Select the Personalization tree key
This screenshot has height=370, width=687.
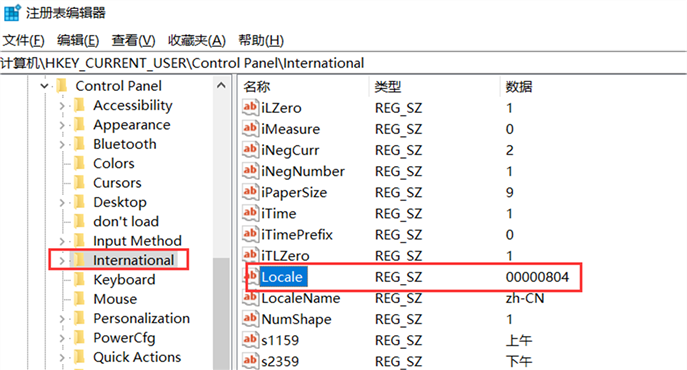(x=142, y=318)
